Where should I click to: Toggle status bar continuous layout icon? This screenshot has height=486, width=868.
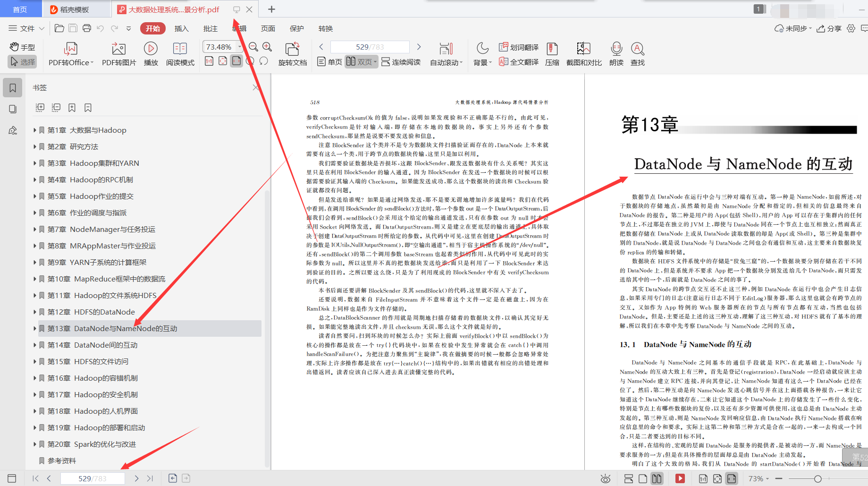pyautogui.click(x=629, y=478)
